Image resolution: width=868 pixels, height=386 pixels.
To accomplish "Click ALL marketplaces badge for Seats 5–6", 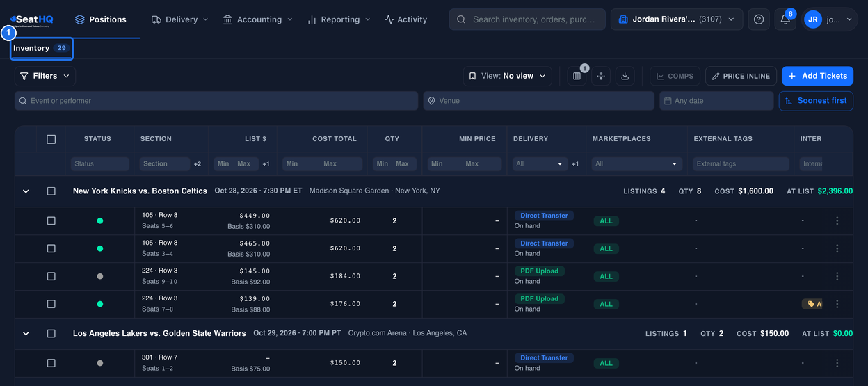I will 606,220.
